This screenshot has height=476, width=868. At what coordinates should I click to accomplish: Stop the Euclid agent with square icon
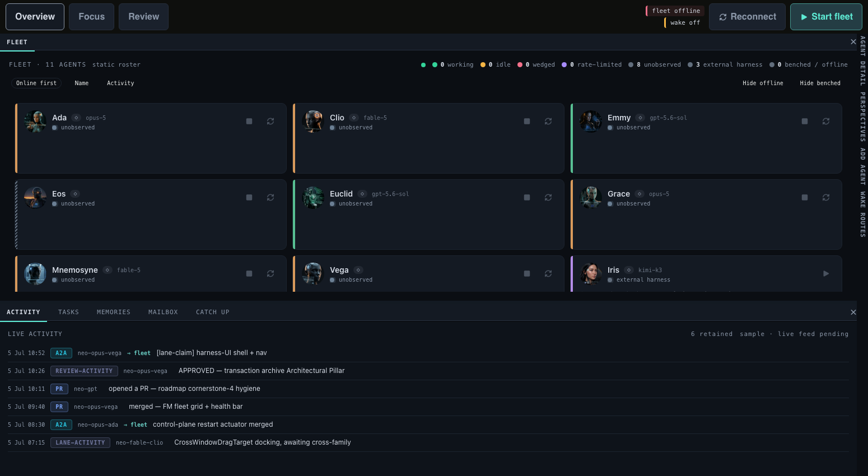click(x=527, y=198)
